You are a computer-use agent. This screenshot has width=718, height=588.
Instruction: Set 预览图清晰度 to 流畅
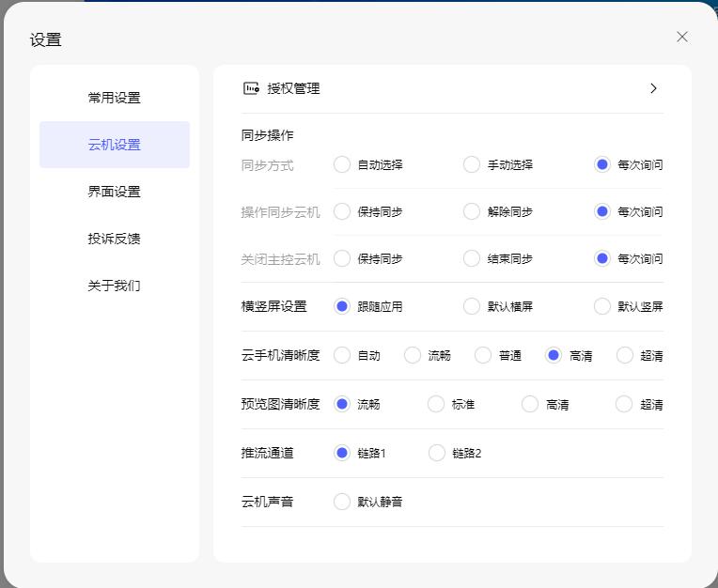[x=341, y=404]
